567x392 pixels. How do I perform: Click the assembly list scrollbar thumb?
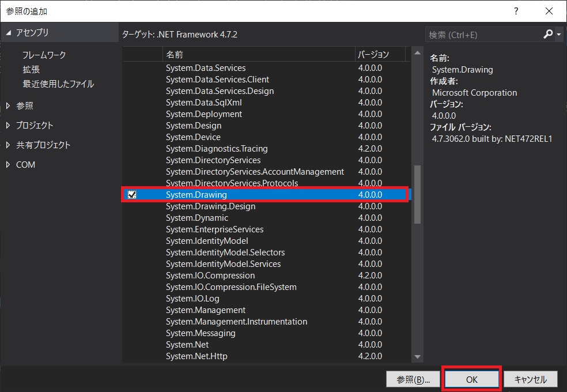417,194
